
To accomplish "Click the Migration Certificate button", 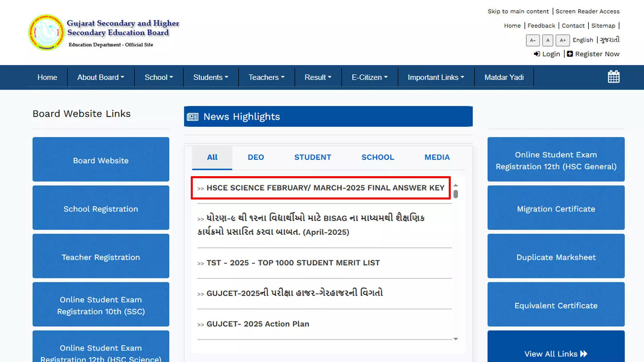I will pyautogui.click(x=556, y=208).
